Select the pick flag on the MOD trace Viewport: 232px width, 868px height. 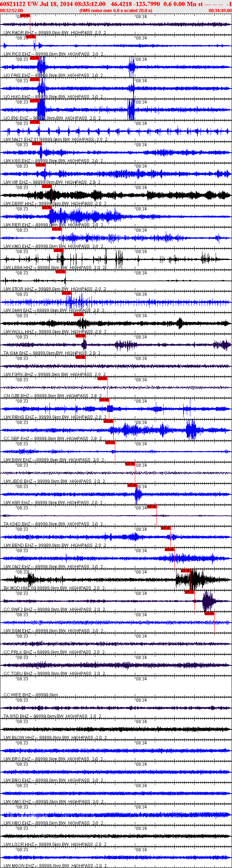tap(186, 571)
